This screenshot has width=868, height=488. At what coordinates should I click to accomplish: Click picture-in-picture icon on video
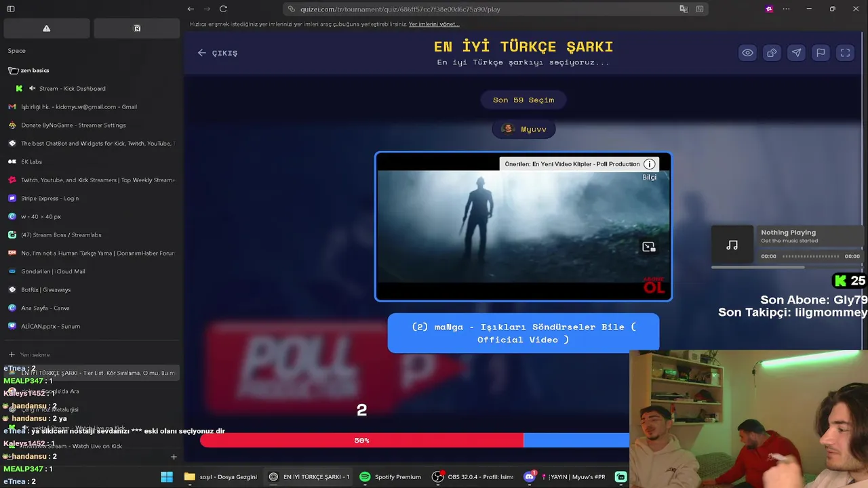click(649, 247)
